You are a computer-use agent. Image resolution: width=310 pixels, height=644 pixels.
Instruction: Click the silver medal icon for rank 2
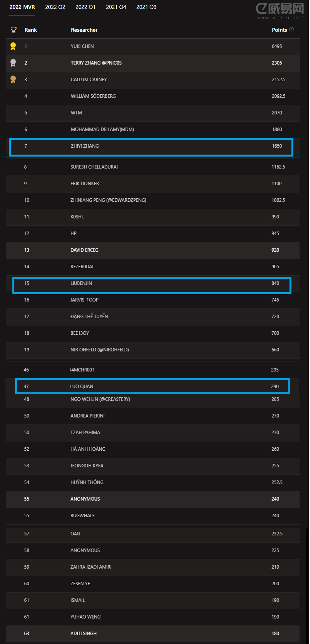pyautogui.click(x=13, y=63)
